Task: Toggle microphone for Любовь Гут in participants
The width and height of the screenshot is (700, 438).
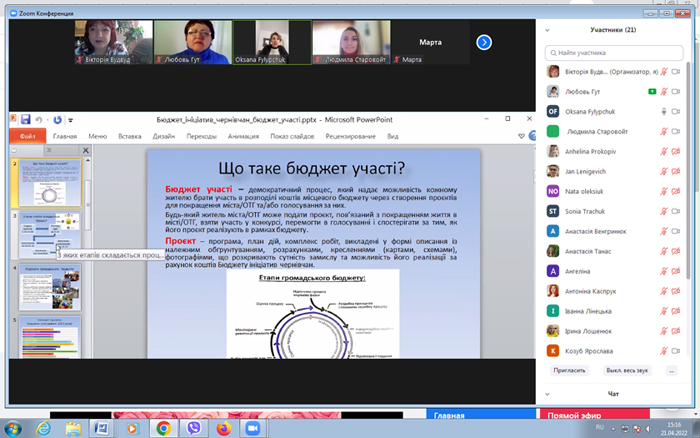Action: pyautogui.click(x=664, y=92)
